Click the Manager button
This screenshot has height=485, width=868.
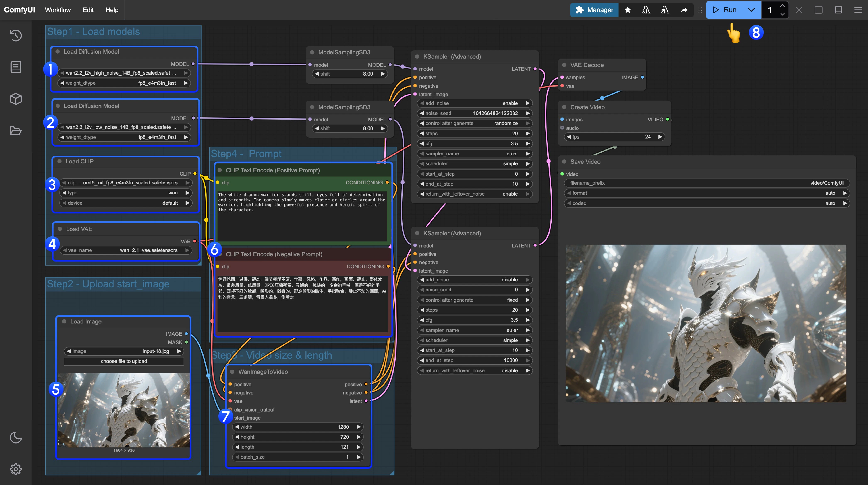click(x=594, y=10)
